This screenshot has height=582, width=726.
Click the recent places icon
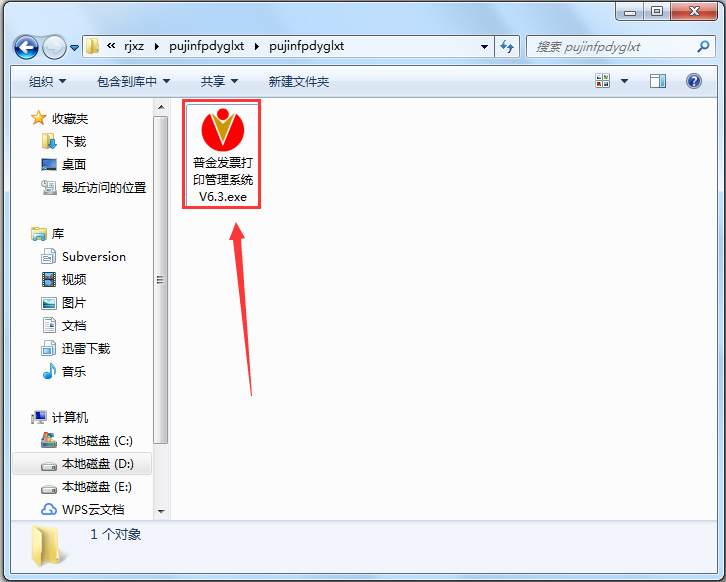[x=49, y=187]
